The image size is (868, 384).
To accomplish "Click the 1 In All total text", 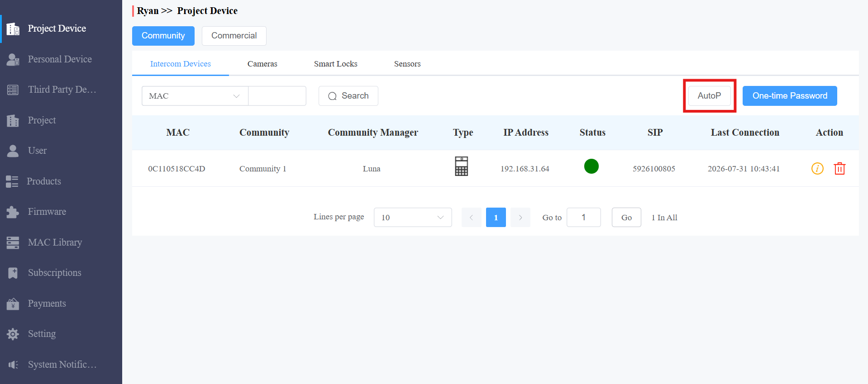I will (x=664, y=218).
